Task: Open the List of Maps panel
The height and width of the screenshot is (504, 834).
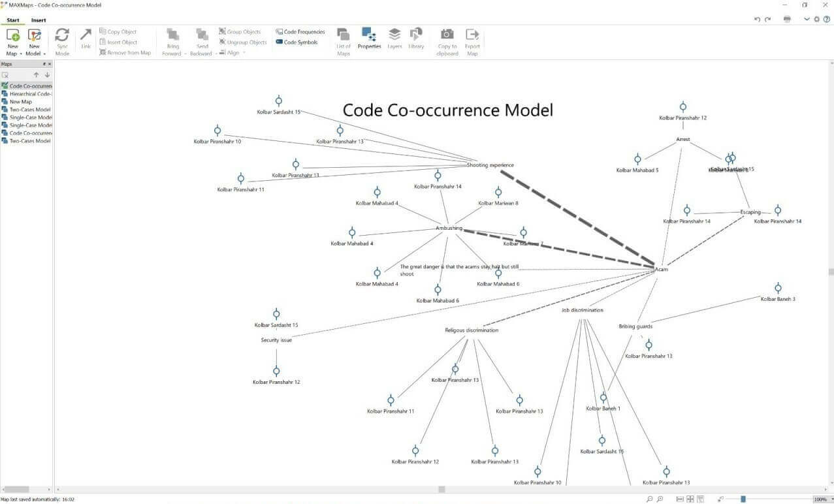Action: tap(344, 35)
